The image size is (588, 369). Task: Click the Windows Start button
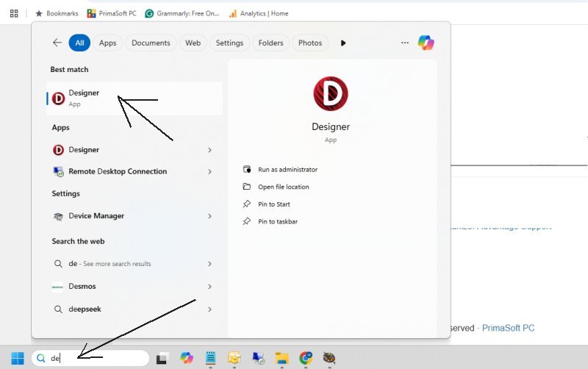(x=17, y=358)
